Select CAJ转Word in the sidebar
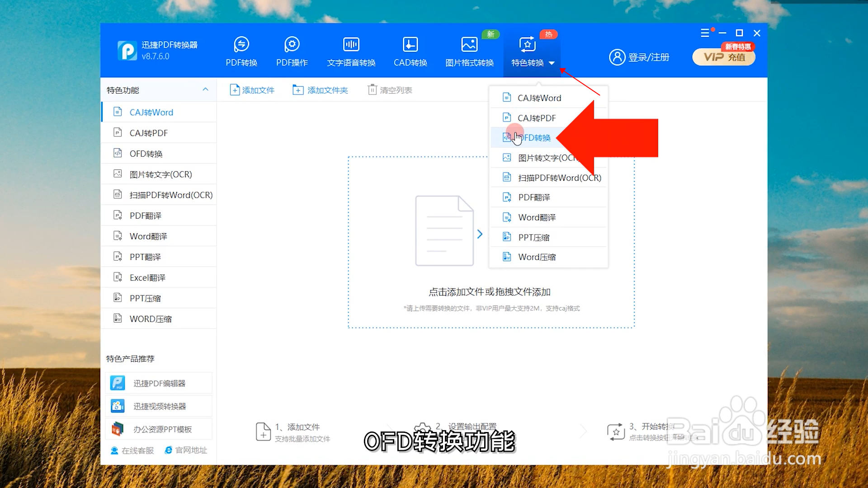 (x=159, y=112)
